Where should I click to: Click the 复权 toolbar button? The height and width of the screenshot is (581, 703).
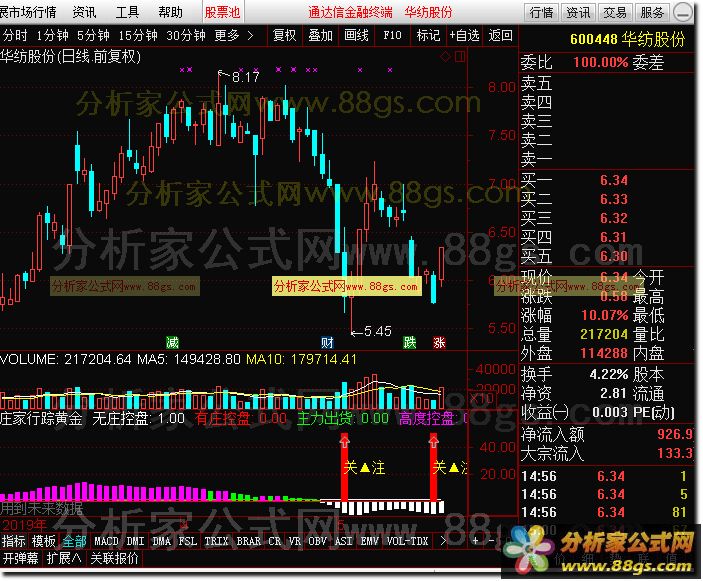point(285,35)
